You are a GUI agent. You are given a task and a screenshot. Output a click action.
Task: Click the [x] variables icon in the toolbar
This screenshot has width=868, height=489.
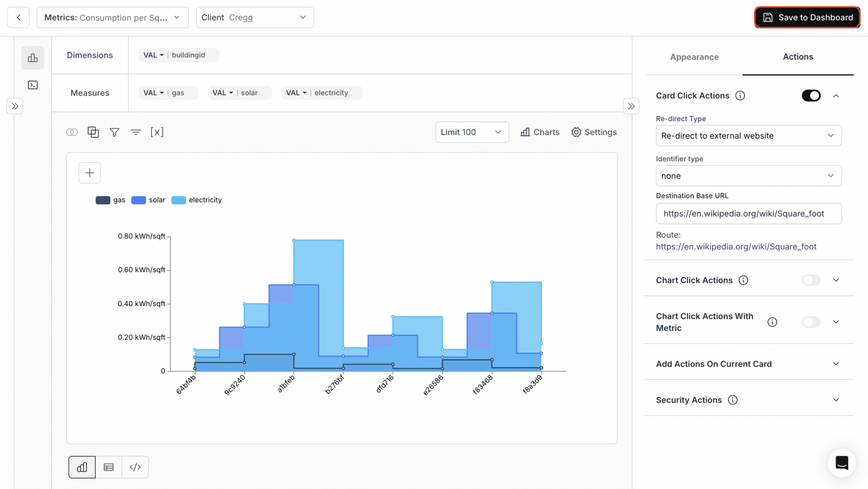(157, 132)
